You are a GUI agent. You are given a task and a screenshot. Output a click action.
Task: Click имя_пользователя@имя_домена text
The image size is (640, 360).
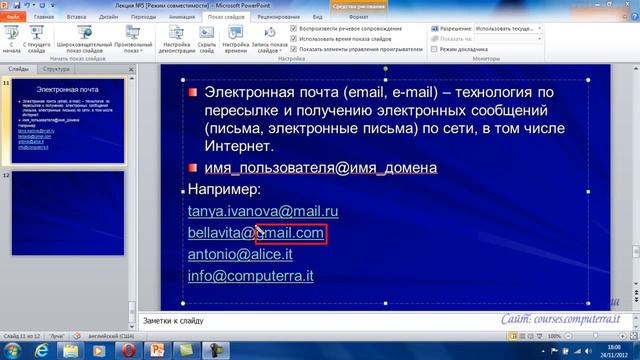pyautogui.click(x=321, y=168)
